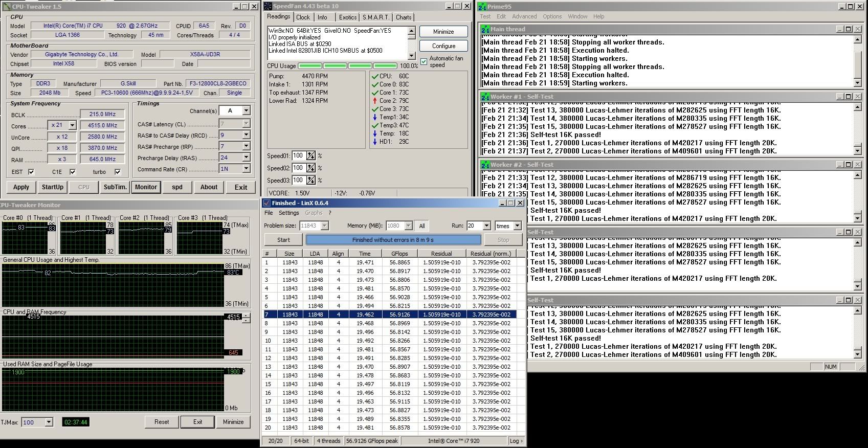
Task: Click the Apply button in CPU-Tweaker
Action: point(21,187)
